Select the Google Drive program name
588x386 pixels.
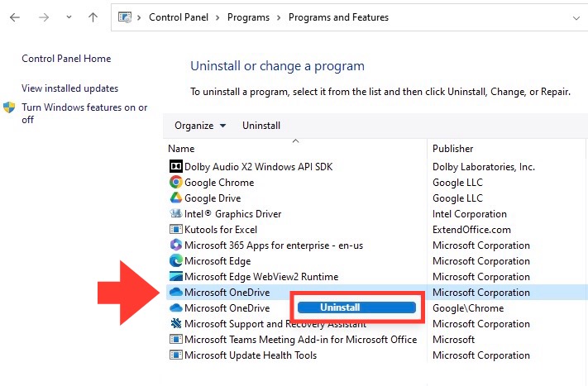click(213, 198)
